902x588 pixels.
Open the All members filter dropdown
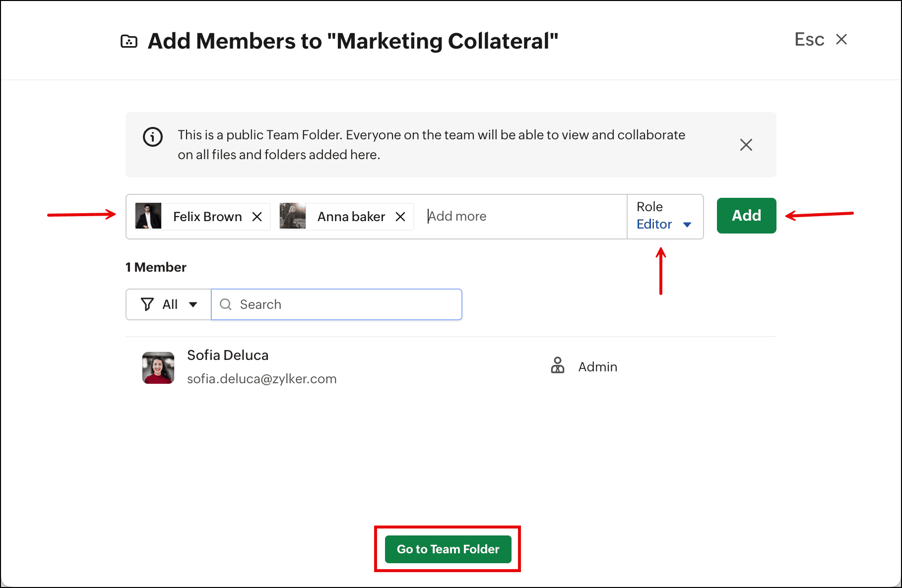[x=169, y=304]
